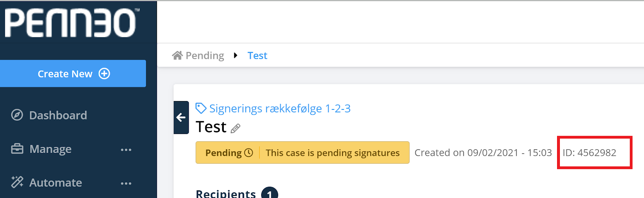Click the Create New button
Viewport: 644px width, 198px height.
(73, 74)
